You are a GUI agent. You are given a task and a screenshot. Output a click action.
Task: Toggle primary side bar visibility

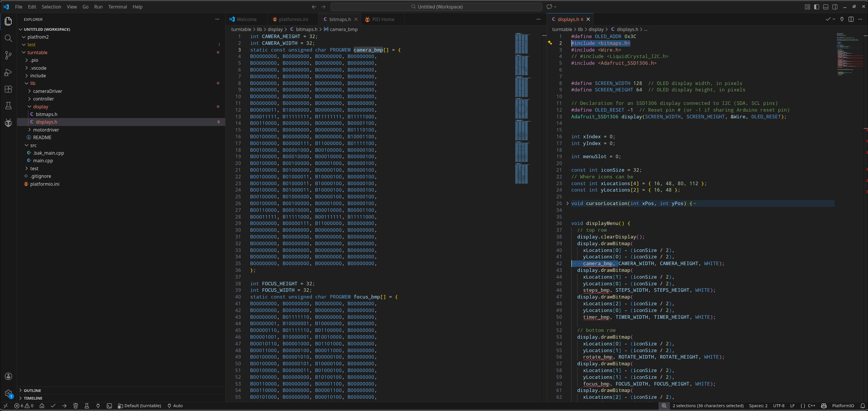pos(816,7)
